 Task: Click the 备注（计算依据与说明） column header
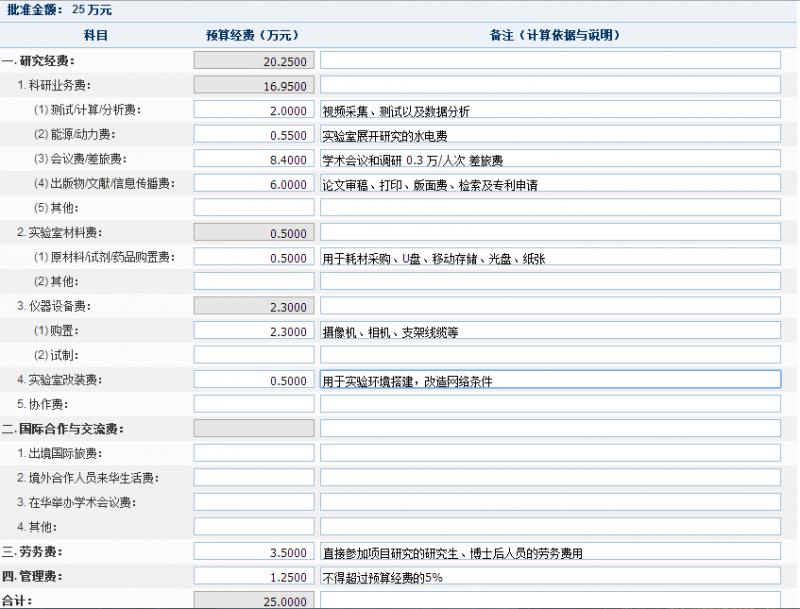555,35
